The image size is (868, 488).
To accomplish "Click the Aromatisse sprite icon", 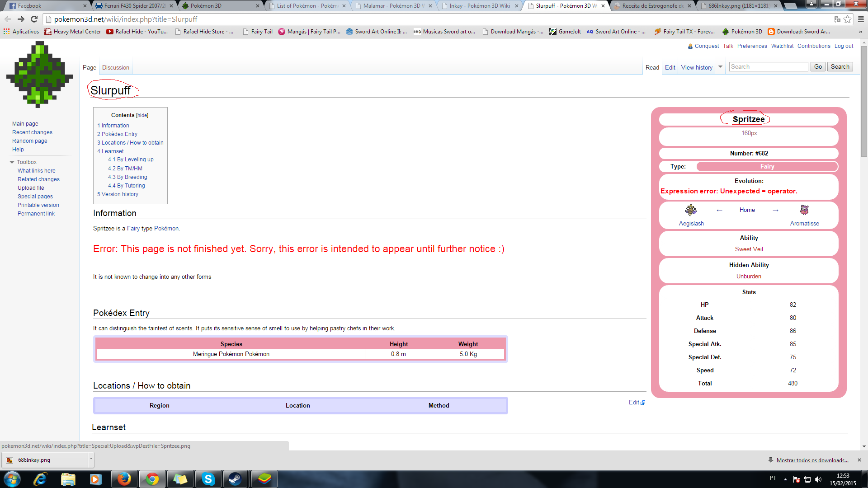I will tap(804, 210).
